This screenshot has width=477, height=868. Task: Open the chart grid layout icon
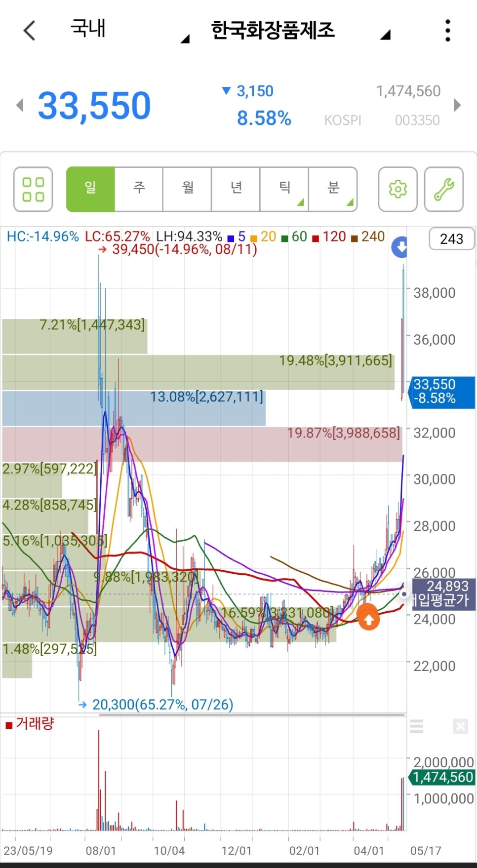pos(33,190)
